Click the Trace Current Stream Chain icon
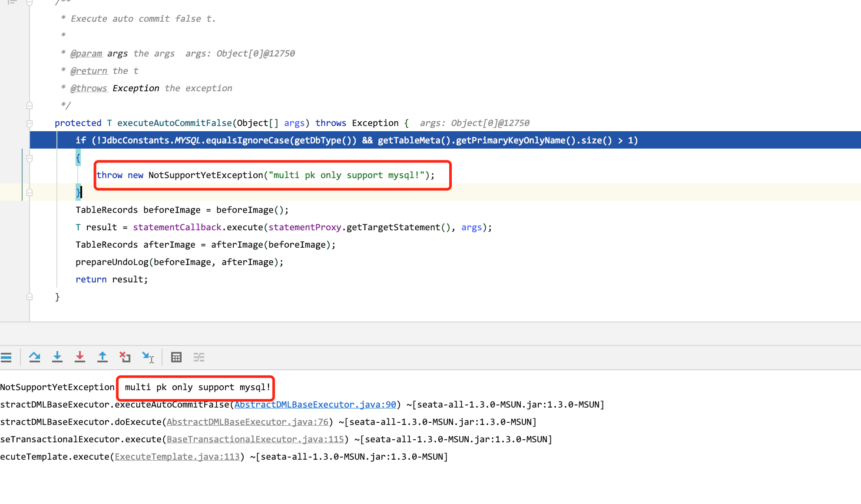The image size is (861, 504). (x=199, y=358)
